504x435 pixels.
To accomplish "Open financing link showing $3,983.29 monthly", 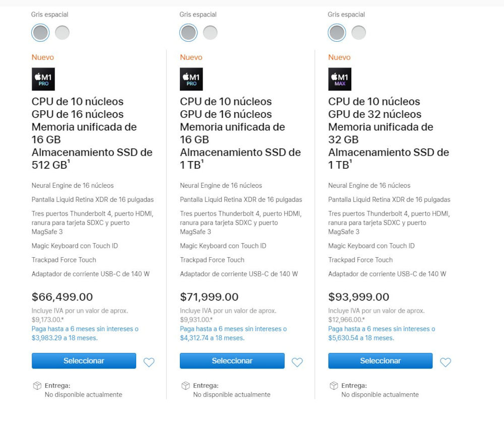I will [85, 333].
